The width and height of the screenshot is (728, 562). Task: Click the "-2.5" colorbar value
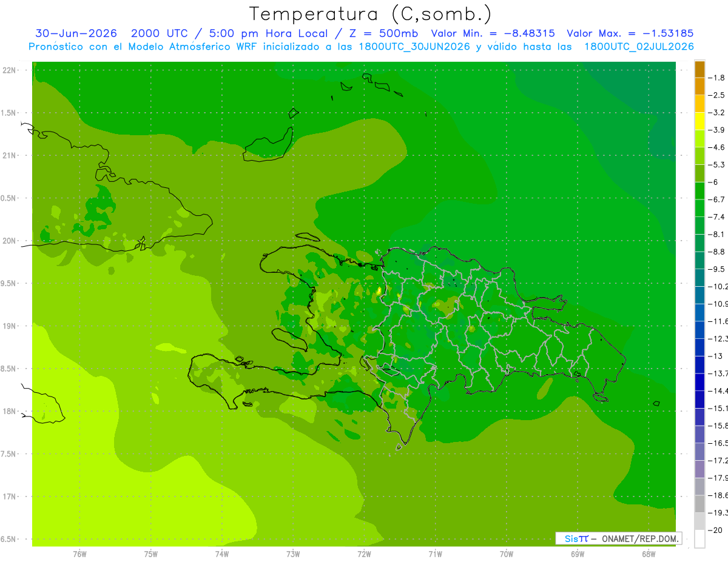(716, 95)
